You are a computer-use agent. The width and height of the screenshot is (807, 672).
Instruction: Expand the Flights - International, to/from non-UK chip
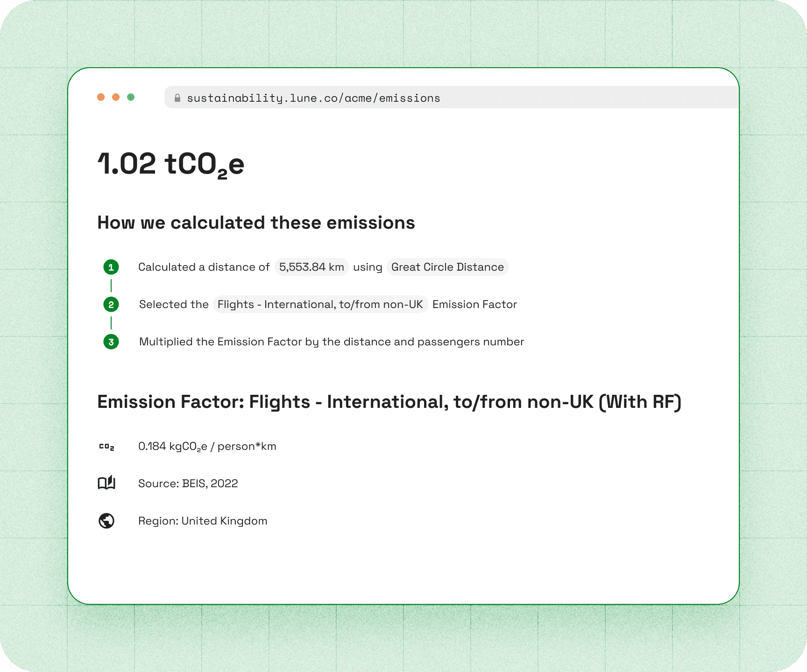pos(321,304)
